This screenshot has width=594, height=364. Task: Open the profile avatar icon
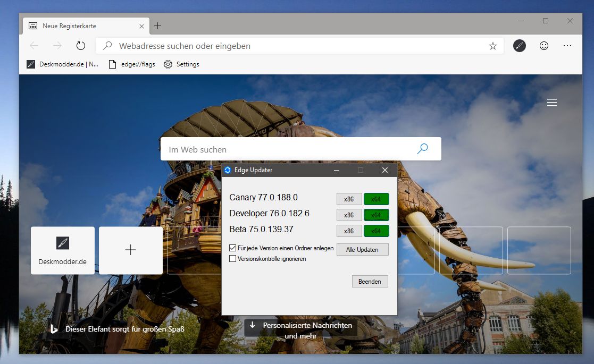[x=520, y=46]
